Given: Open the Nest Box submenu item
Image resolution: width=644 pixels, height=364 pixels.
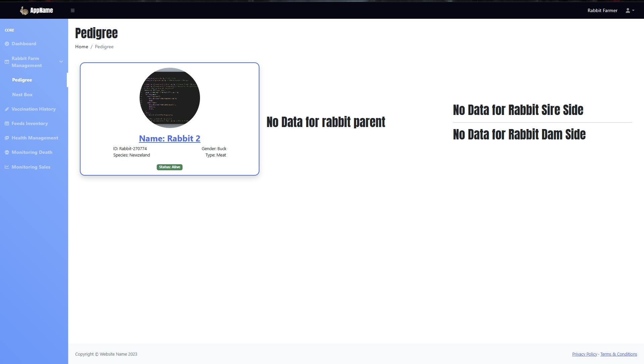Looking at the screenshot, I should [22, 95].
